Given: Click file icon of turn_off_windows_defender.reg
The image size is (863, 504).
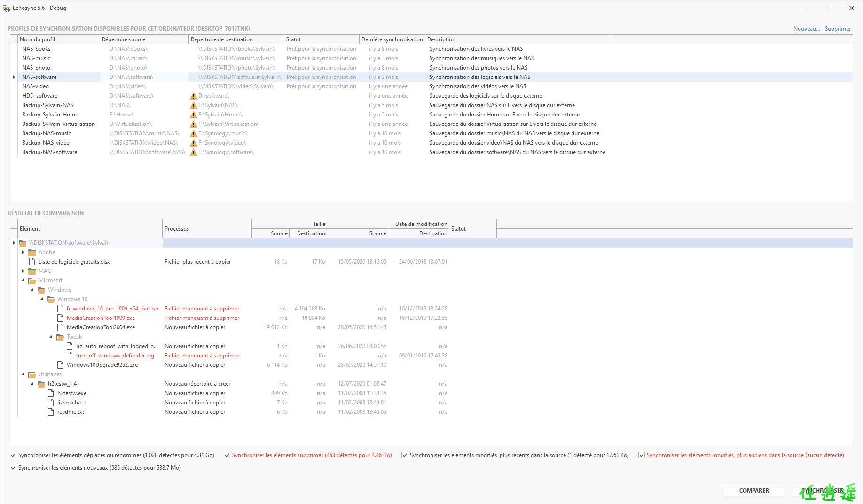Looking at the screenshot, I should click(70, 356).
